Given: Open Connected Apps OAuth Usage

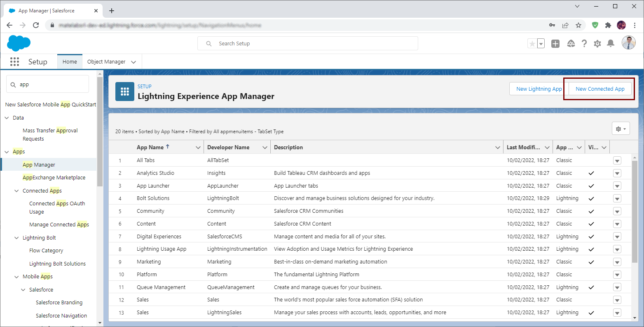Looking at the screenshot, I should point(57,207).
